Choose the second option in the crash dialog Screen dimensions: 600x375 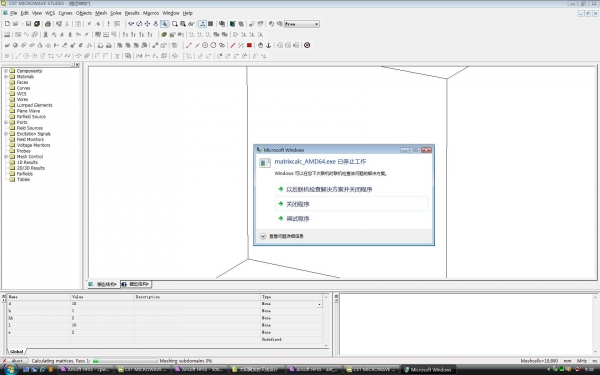point(352,204)
